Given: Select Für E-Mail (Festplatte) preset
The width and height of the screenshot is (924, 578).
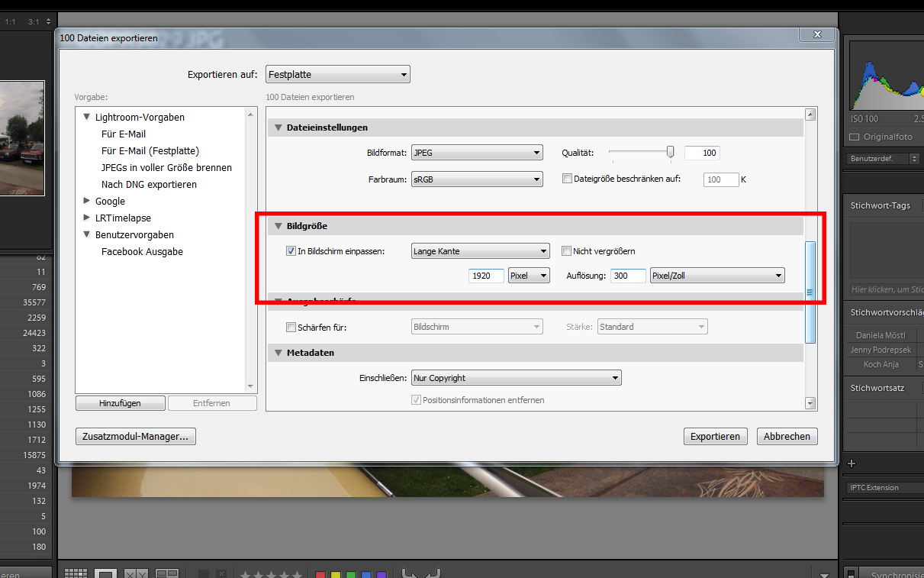Looking at the screenshot, I should coord(150,150).
